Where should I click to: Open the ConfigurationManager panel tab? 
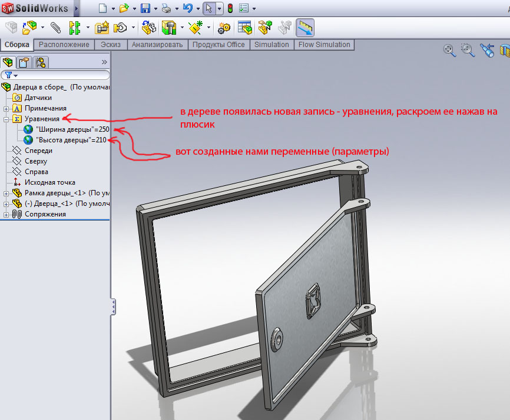(x=41, y=62)
